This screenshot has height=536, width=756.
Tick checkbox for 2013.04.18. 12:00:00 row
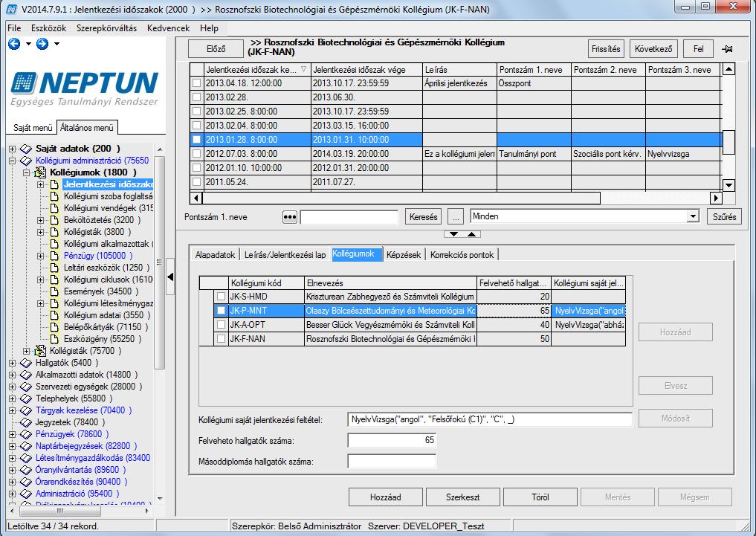pyautogui.click(x=197, y=83)
